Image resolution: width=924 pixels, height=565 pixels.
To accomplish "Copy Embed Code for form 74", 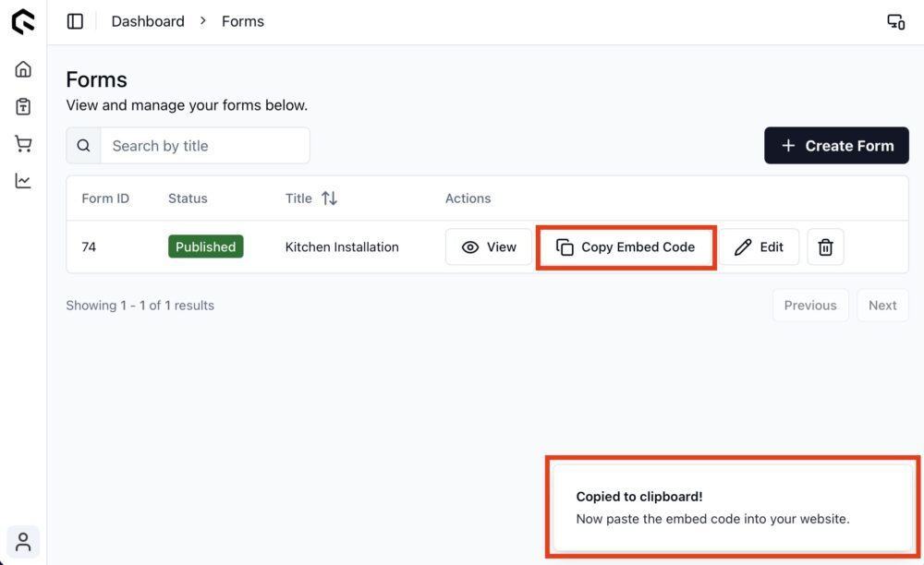I will pos(626,246).
